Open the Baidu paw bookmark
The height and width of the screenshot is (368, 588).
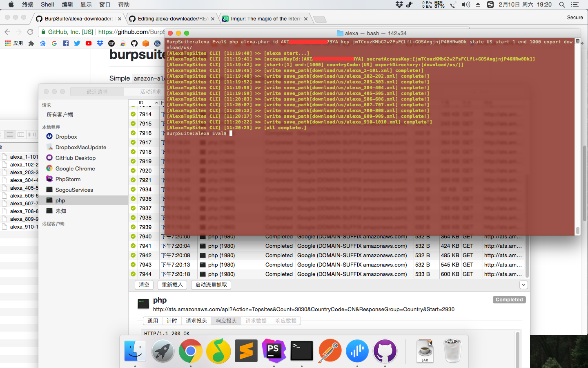pyautogui.click(x=43, y=43)
